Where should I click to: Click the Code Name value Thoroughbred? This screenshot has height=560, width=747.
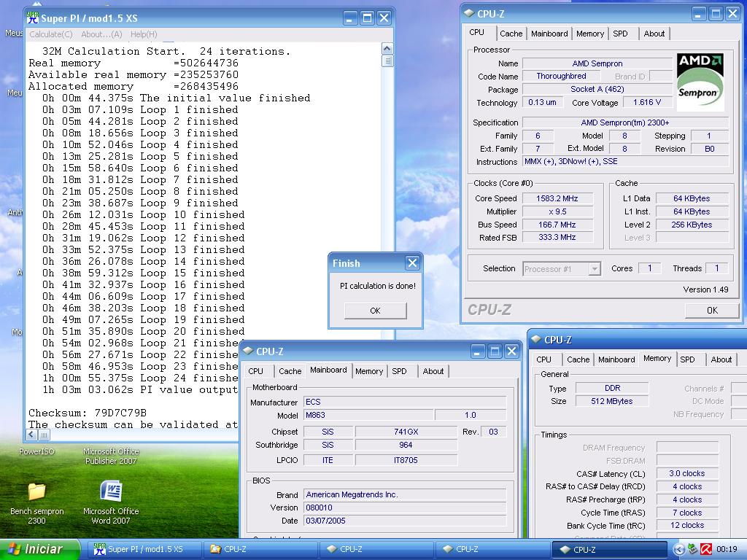[561, 76]
